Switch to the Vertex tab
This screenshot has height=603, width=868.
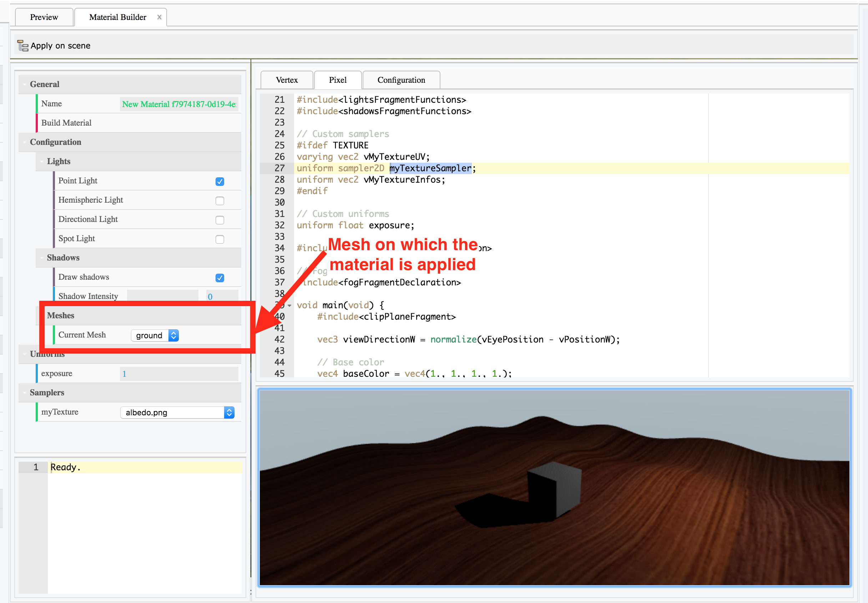click(287, 80)
